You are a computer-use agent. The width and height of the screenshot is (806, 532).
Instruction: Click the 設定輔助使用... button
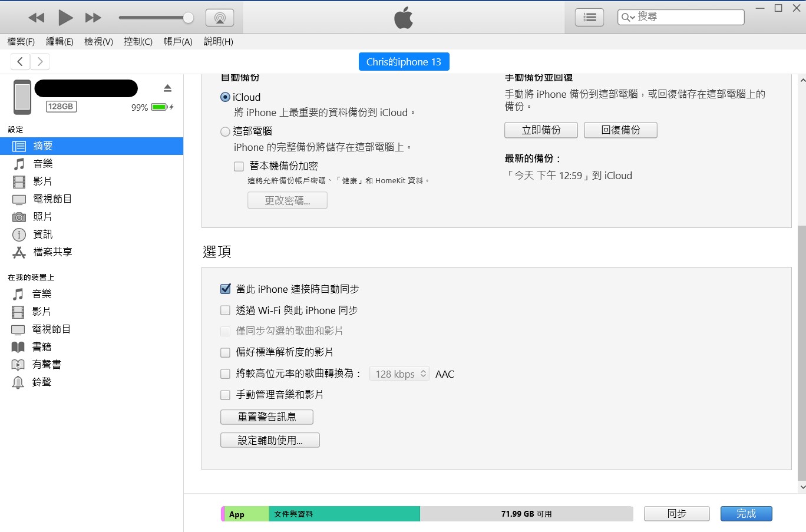point(270,440)
